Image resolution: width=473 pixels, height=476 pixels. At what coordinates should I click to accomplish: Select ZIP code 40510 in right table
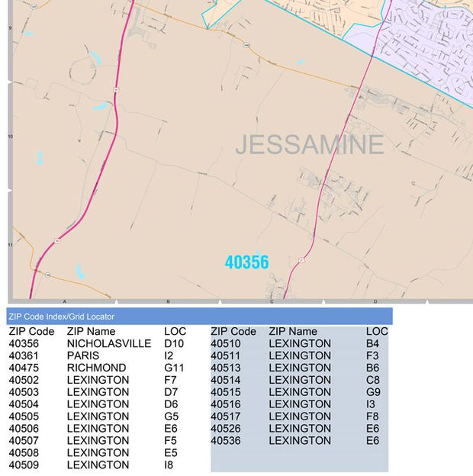tap(229, 344)
